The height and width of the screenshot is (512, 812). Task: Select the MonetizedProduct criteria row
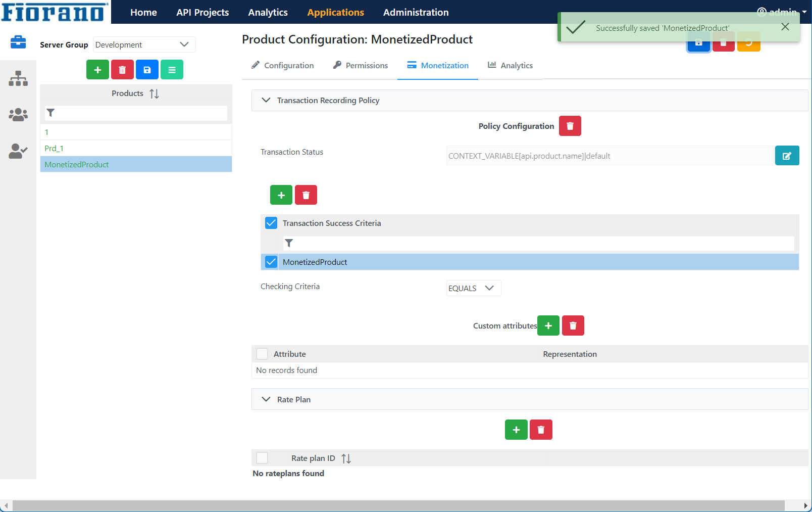click(530, 262)
